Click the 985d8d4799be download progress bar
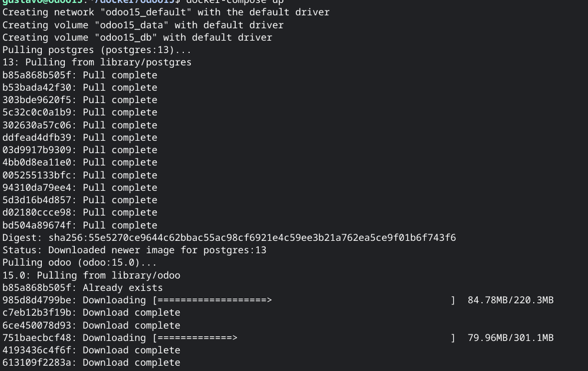This screenshot has height=371, width=588. click(304, 300)
